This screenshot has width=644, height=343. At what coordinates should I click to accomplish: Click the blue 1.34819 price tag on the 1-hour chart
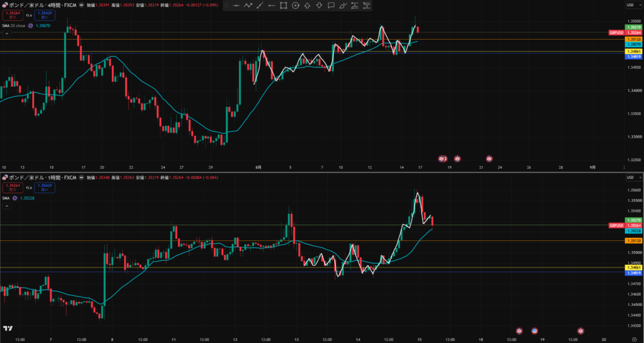click(x=633, y=273)
